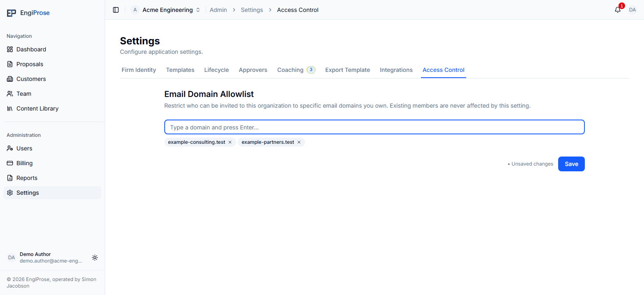This screenshot has width=644, height=295.
Task: Switch to the Integrations tab
Action: [x=396, y=70]
